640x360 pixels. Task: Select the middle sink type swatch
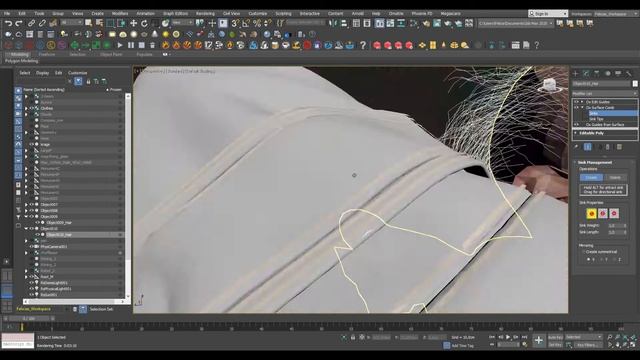[603, 213]
